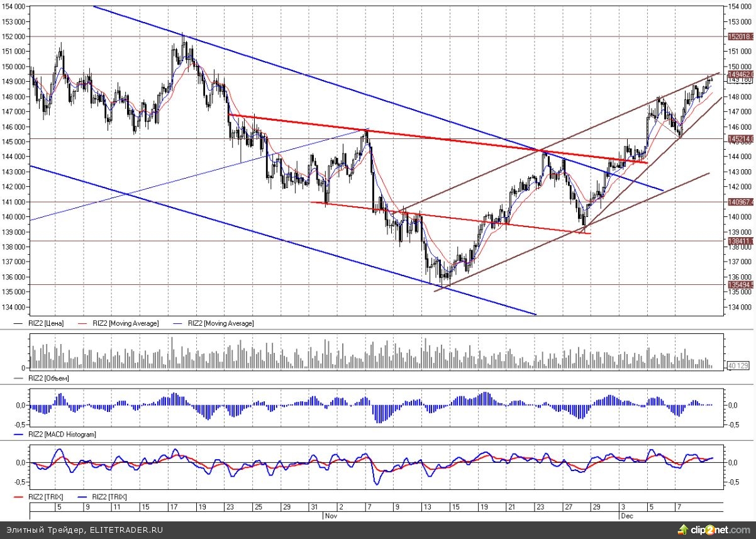Viewport: 756px width, 539px height.
Task: Select the 145214 price level label
Action: [x=740, y=138]
